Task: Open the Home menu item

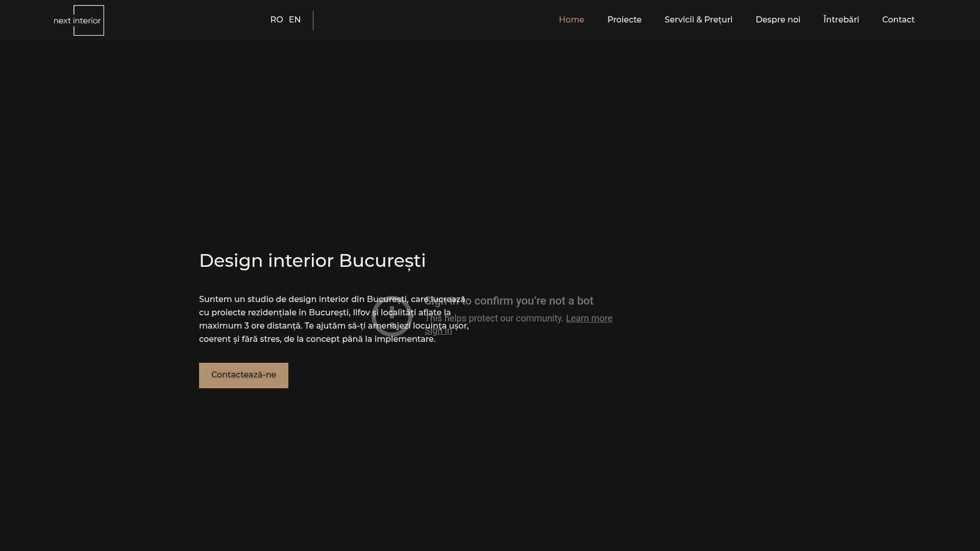Action: pyautogui.click(x=571, y=20)
